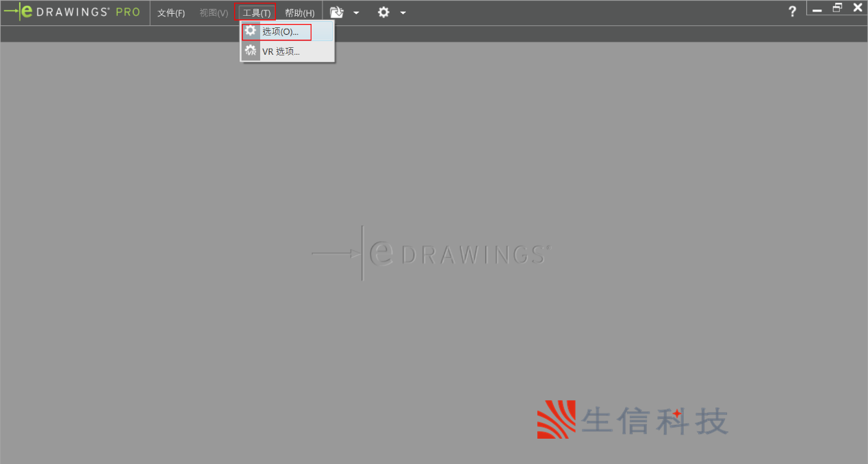Open the 文件(F) menu
868x464 pixels.
pyautogui.click(x=171, y=13)
